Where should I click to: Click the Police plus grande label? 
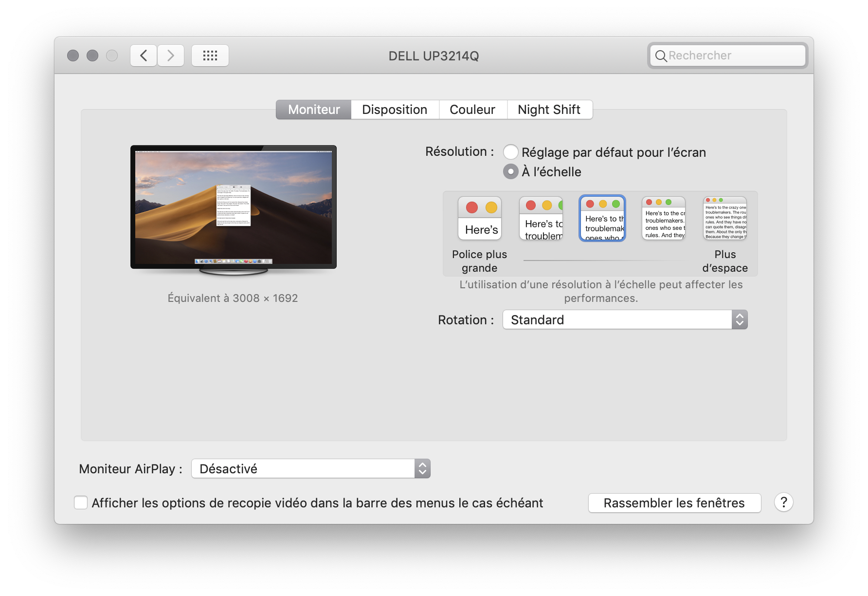pos(480,261)
